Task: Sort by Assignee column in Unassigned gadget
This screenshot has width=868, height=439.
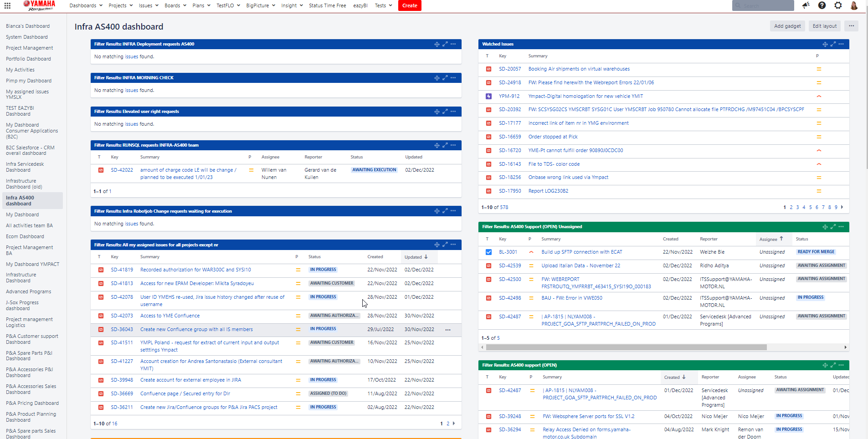Action: click(x=771, y=239)
